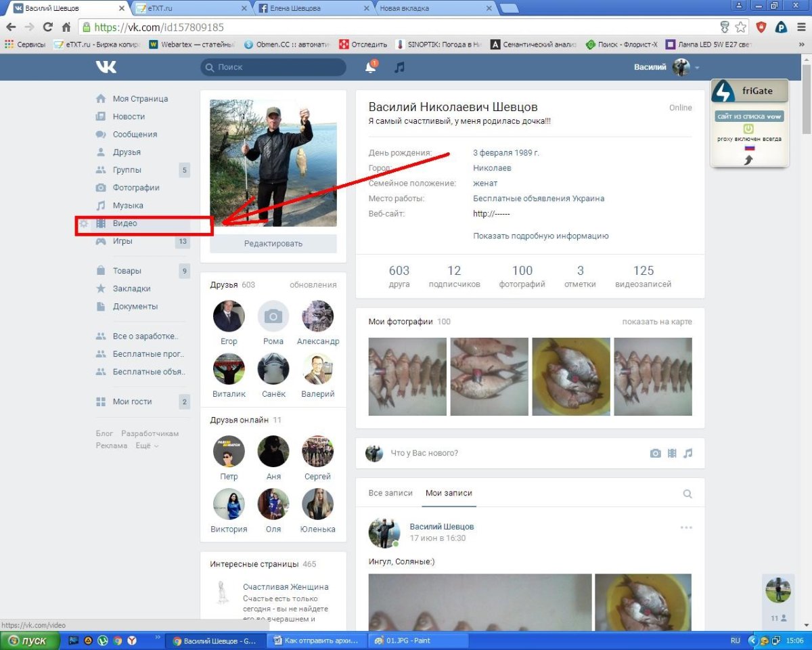Bookmark page with Chrome star icon
This screenshot has height=650, width=812.
pos(741,28)
